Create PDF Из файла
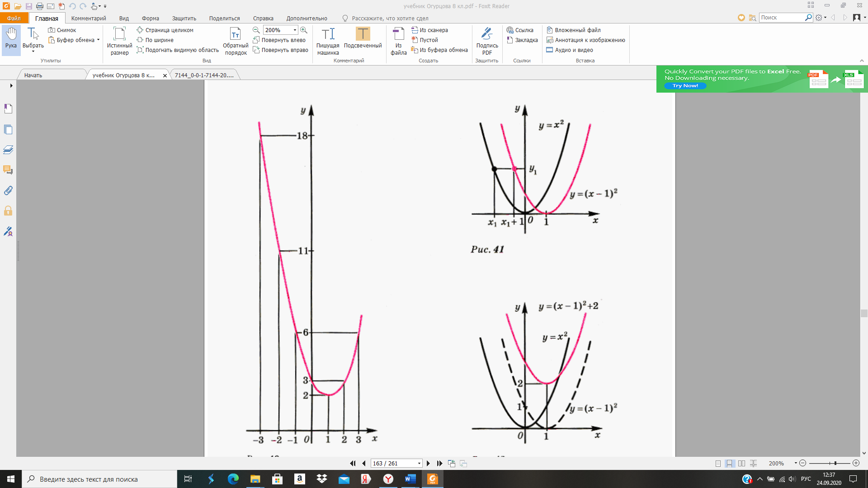 coord(398,41)
